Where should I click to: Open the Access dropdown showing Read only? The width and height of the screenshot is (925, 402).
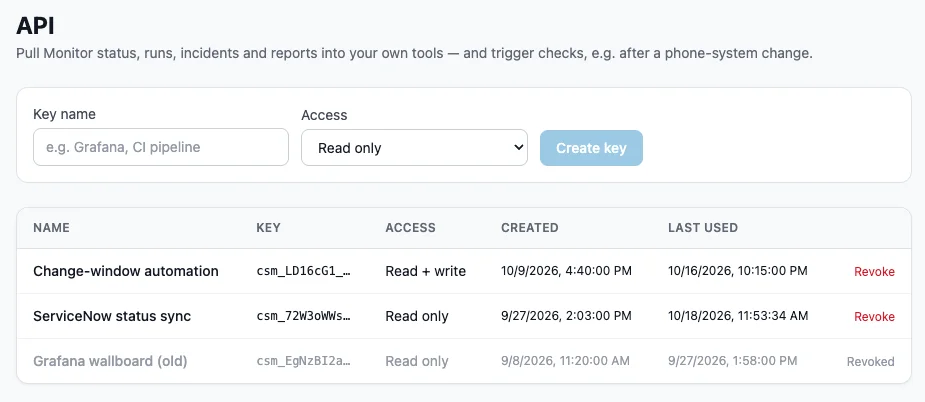pyautogui.click(x=414, y=148)
